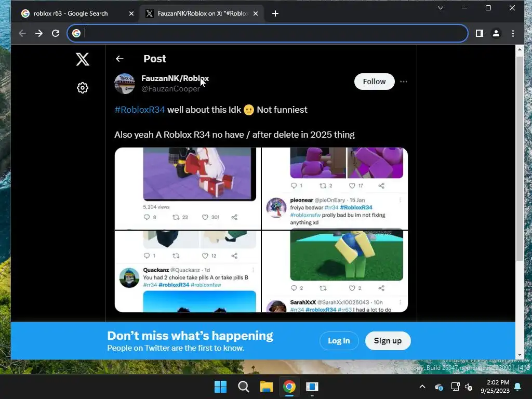
Task: Open a new browser tab
Action: click(x=275, y=14)
